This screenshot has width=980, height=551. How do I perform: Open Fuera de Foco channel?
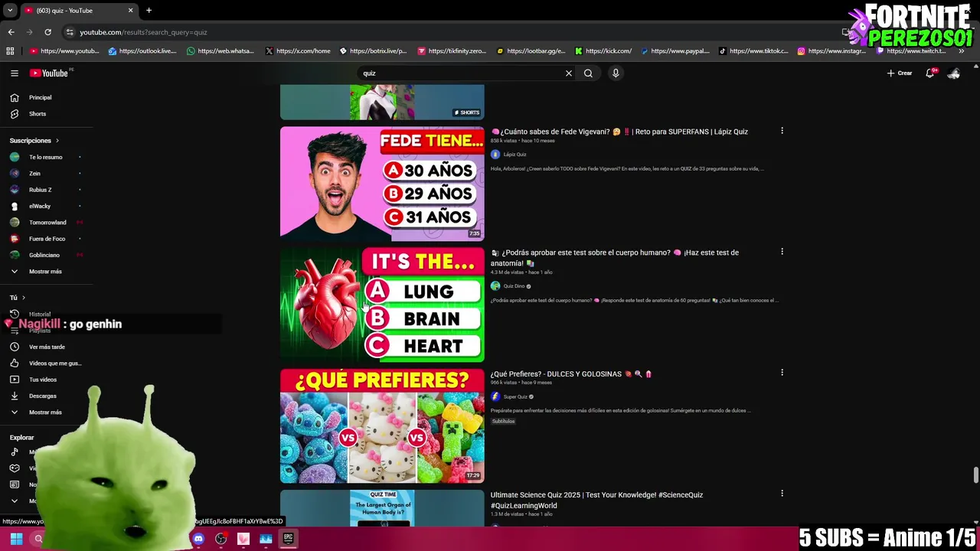pyautogui.click(x=46, y=239)
